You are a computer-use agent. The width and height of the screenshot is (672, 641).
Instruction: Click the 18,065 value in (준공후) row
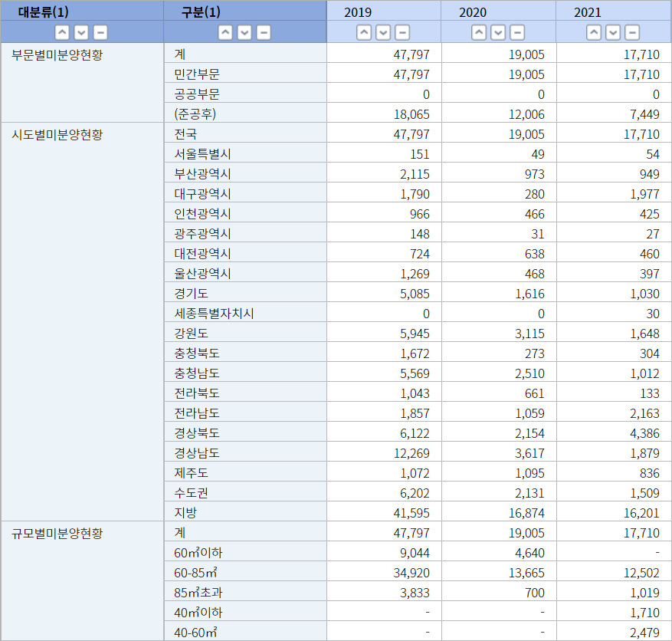[411, 114]
